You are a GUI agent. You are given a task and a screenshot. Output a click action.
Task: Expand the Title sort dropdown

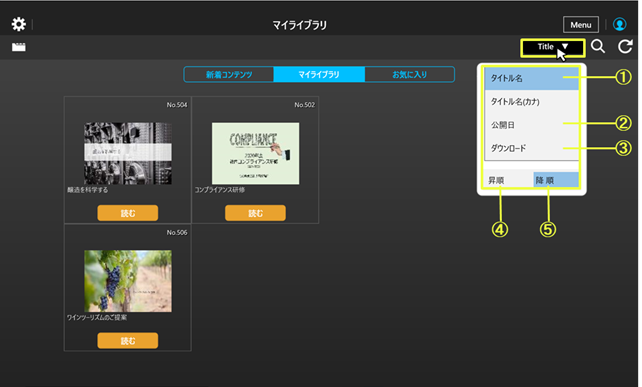click(553, 48)
